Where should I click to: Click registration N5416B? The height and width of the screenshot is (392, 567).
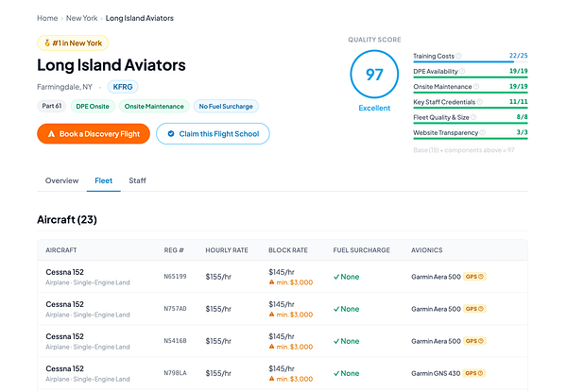(175, 341)
